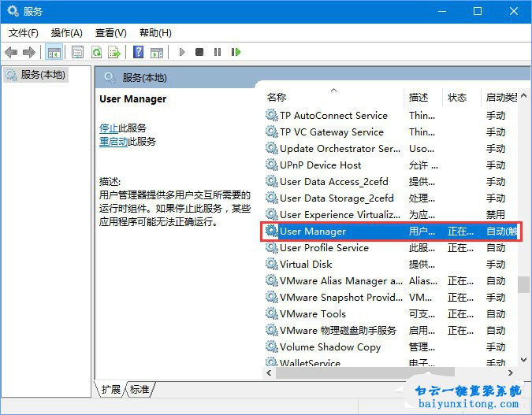This screenshot has width=532, height=415.
Task: Click the Export List toolbar icon
Action: [114, 52]
